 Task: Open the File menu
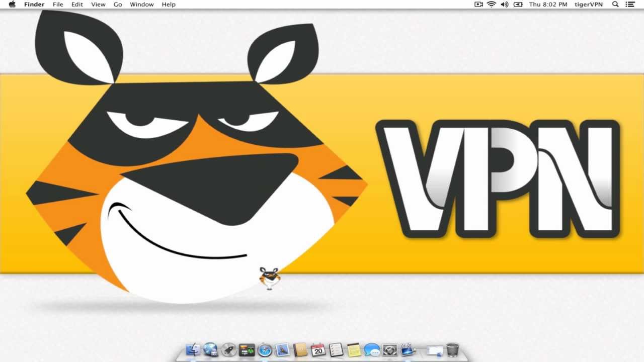click(x=58, y=5)
